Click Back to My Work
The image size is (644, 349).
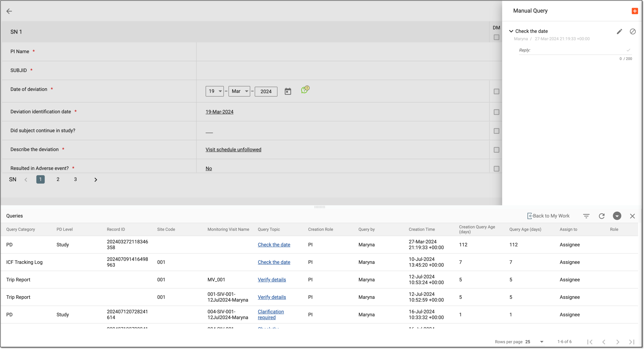tap(548, 216)
